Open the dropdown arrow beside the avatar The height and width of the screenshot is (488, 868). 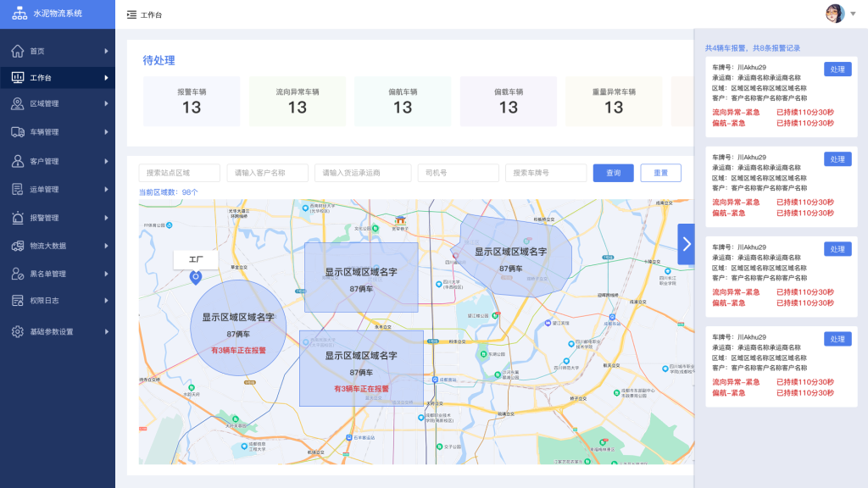tap(854, 14)
